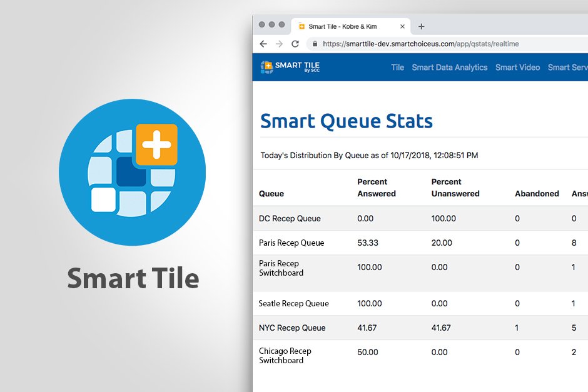Open the Tile menu item

pyautogui.click(x=397, y=68)
